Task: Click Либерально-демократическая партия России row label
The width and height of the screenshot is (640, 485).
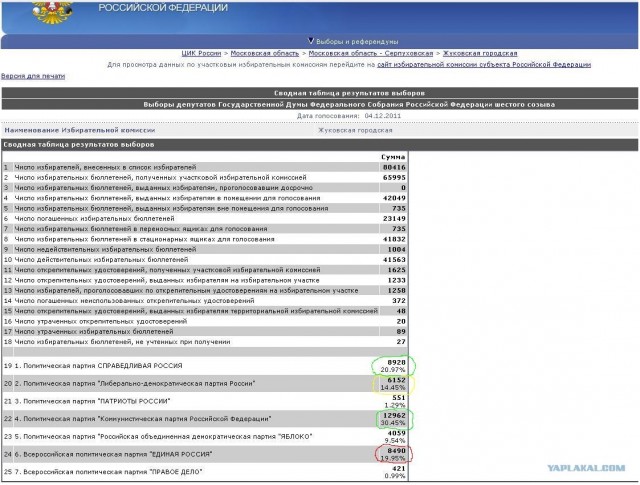Action: tap(135, 383)
